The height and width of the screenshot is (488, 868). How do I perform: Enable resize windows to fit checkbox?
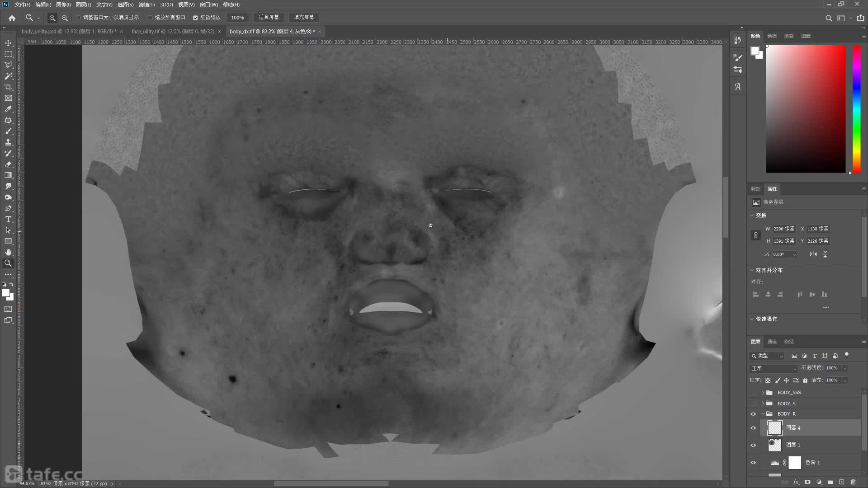click(x=78, y=18)
